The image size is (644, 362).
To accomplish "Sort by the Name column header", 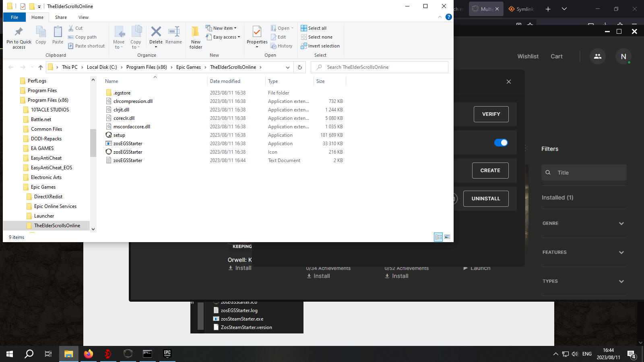I will pyautogui.click(x=155, y=81).
